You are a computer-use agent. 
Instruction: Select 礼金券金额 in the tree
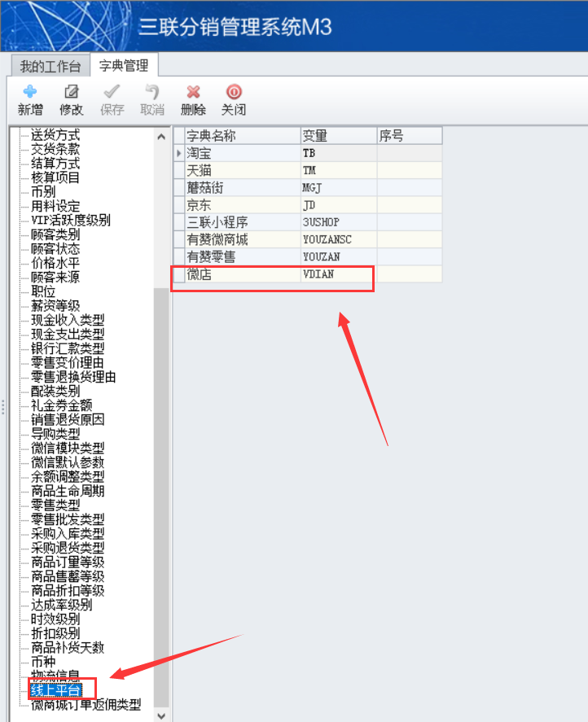click(62, 405)
